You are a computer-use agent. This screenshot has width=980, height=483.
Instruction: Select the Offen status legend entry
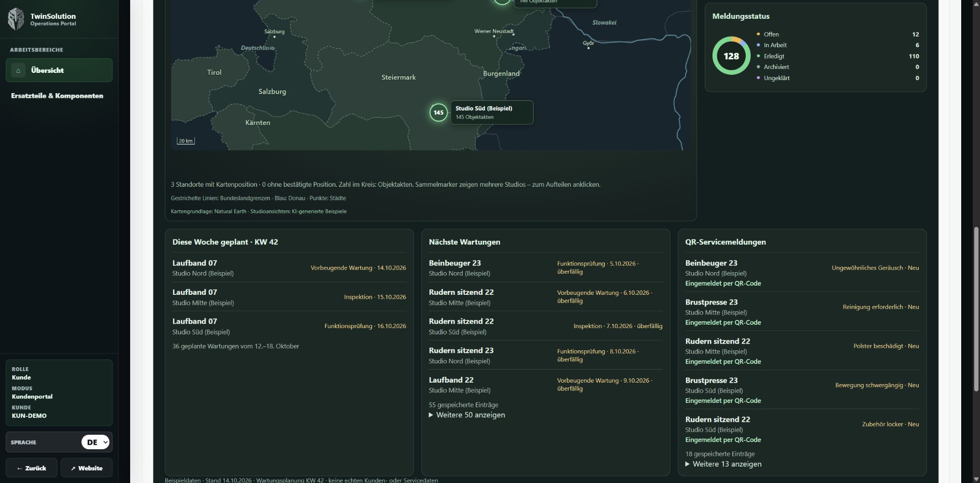coord(838,34)
